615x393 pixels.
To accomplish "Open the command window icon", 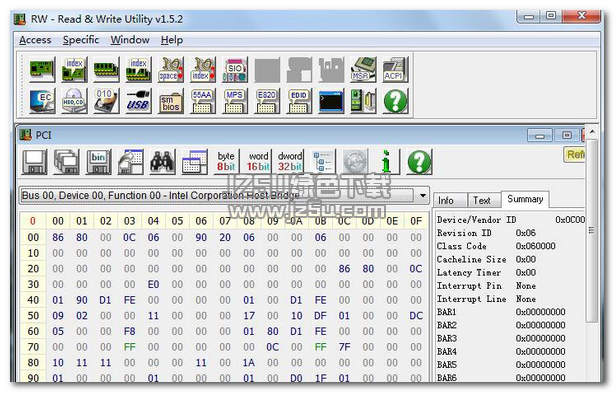I will point(331,101).
